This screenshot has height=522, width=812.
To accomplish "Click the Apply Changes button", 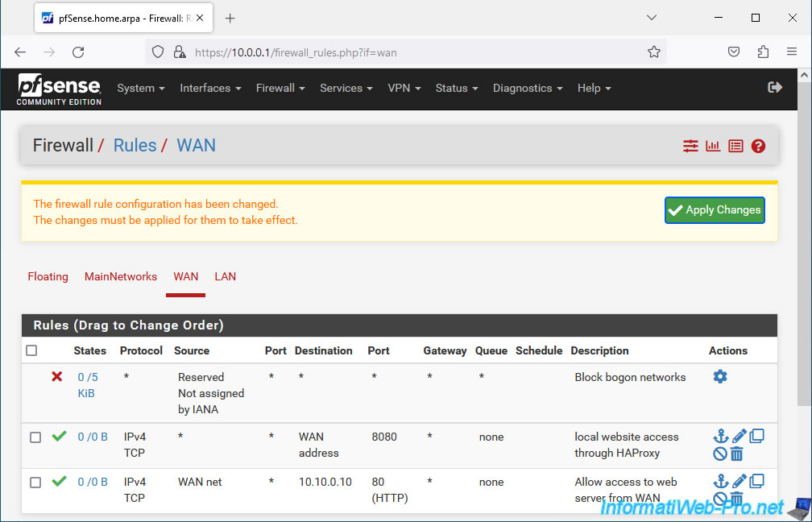I will [x=715, y=210].
